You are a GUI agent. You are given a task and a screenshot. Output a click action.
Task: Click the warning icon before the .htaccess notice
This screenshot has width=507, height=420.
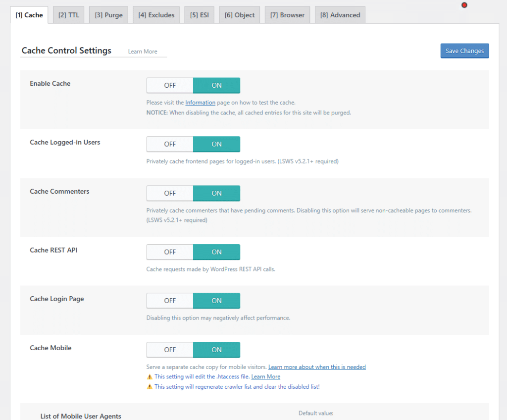click(150, 377)
